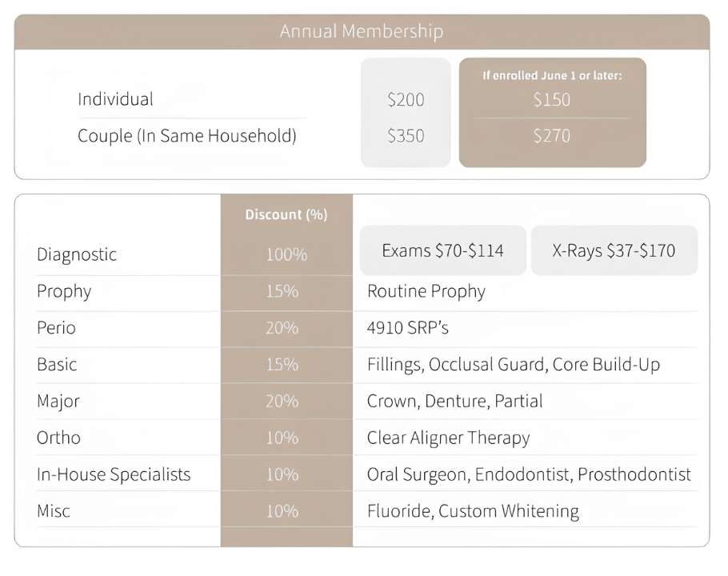728x576 pixels.
Task: Select the Individual membership row label
Action: click(115, 99)
